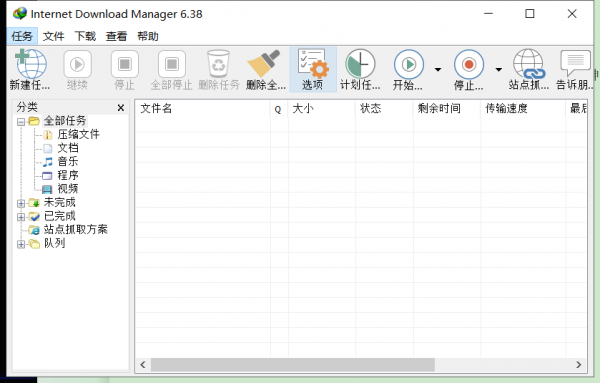Click the 新建任务 globe toolbar icon
600x383 pixels.
tap(31, 64)
